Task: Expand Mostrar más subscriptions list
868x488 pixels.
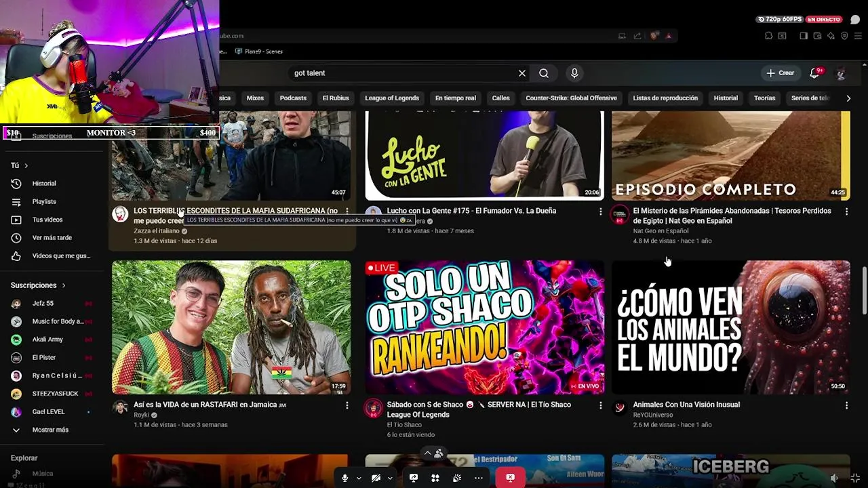Action: coord(51,430)
